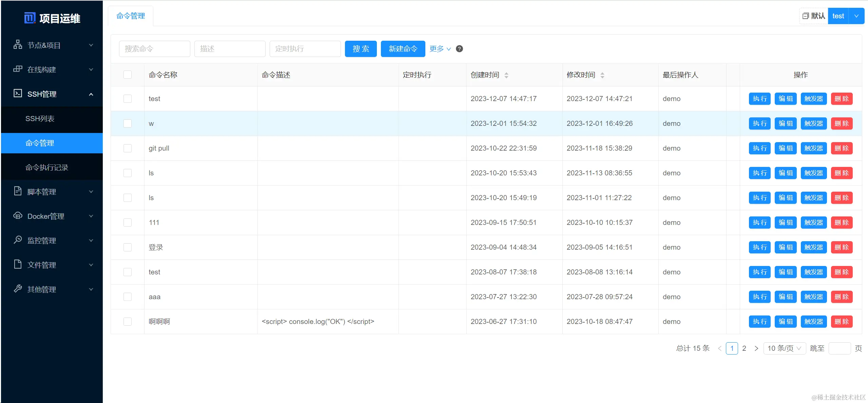Go to the previous page arrow
This screenshot has width=868, height=403.
(719, 348)
